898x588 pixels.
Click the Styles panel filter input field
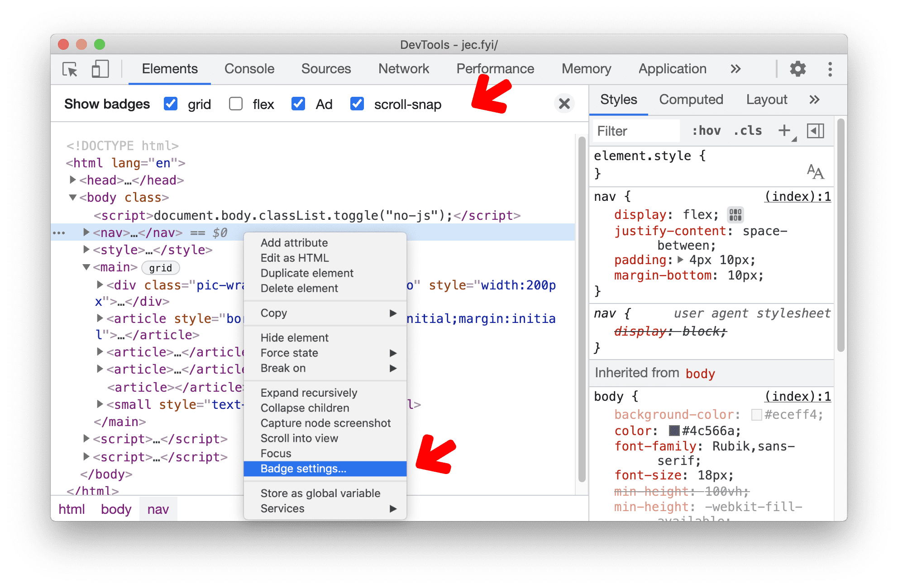[x=630, y=131]
